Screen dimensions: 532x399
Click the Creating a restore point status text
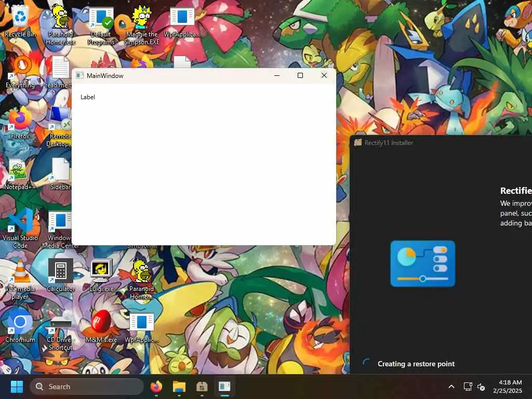(416, 364)
